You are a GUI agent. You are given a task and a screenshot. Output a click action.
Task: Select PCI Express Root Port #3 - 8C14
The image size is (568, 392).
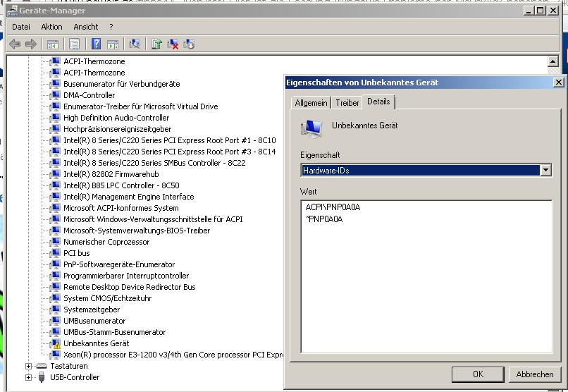coord(170,152)
